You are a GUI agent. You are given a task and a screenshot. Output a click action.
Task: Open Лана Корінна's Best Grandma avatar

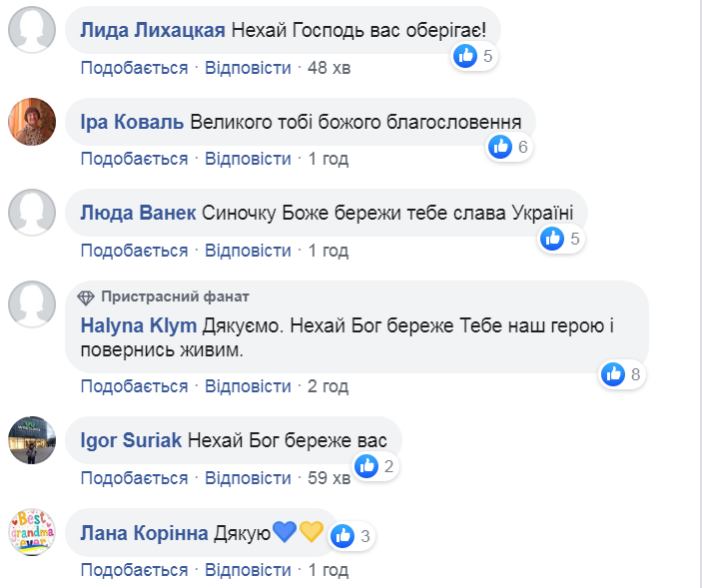click(x=31, y=531)
